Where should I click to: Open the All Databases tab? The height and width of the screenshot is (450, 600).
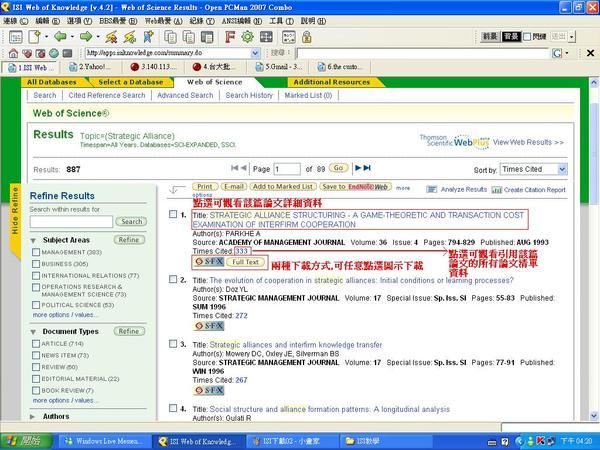(x=52, y=82)
